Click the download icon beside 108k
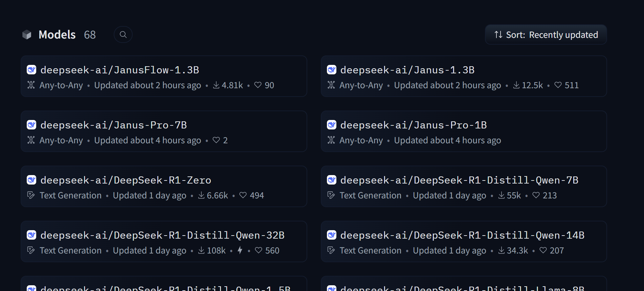The width and height of the screenshot is (644, 291). click(x=201, y=250)
